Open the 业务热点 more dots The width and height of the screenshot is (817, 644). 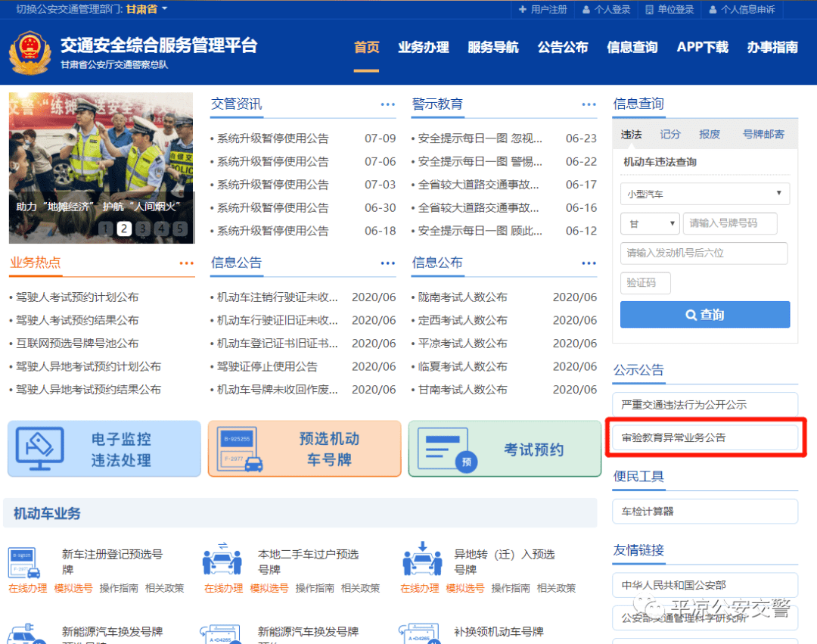pos(187,263)
